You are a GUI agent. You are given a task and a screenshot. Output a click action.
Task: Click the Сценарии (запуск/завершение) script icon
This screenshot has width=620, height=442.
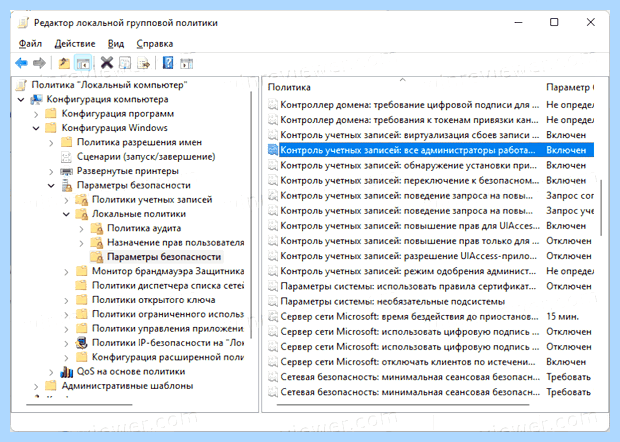[x=66, y=157]
